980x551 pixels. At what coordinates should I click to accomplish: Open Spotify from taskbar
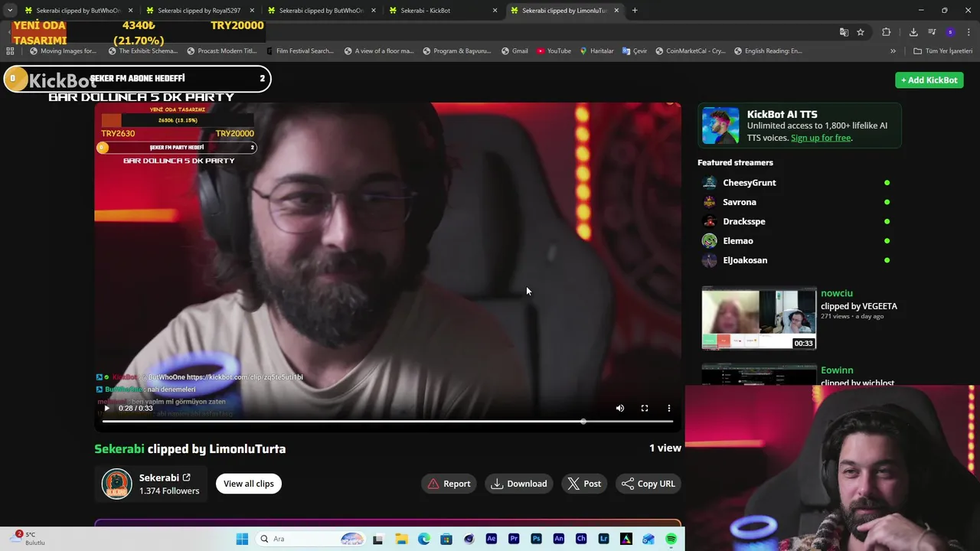(x=671, y=539)
